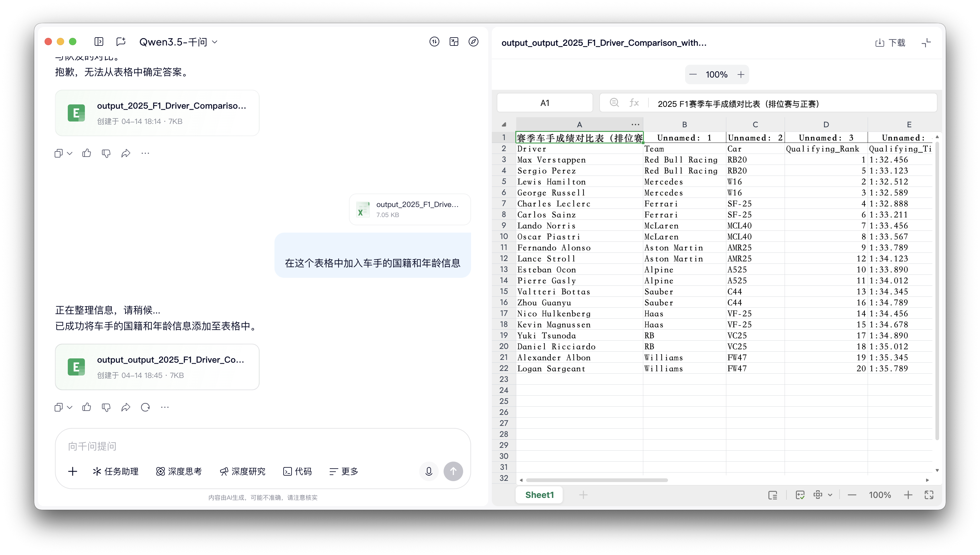This screenshot has width=980, height=555.
Task: Open output_output_2025_F1_Driver_Co file card
Action: [x=157, y=367]
